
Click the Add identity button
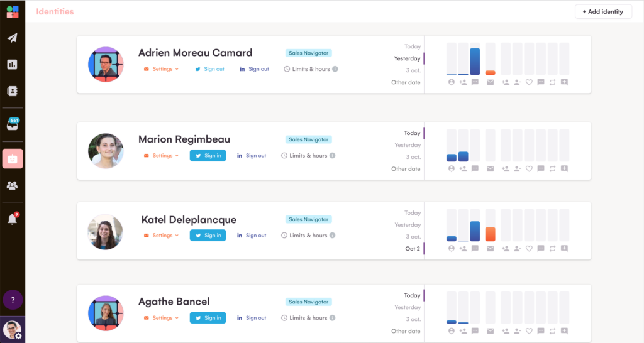602,11
